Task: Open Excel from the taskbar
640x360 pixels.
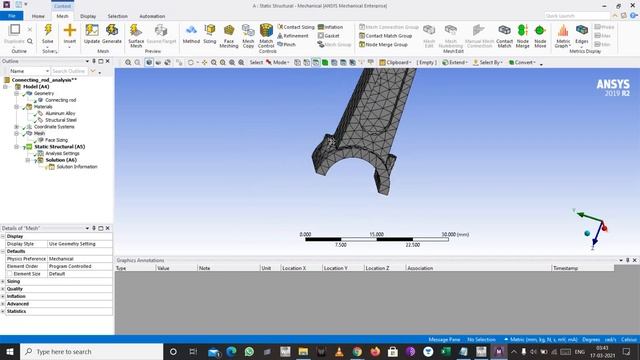Action: [446, 351]
